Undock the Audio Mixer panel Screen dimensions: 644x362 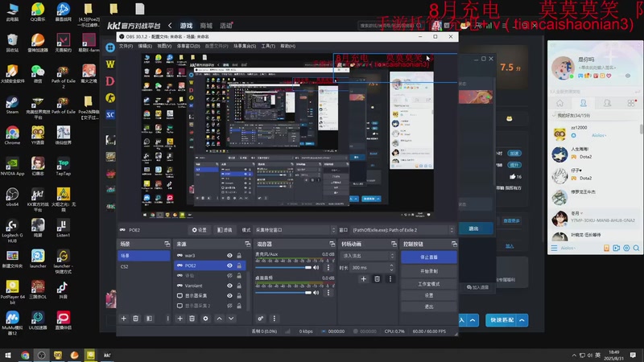332,244
